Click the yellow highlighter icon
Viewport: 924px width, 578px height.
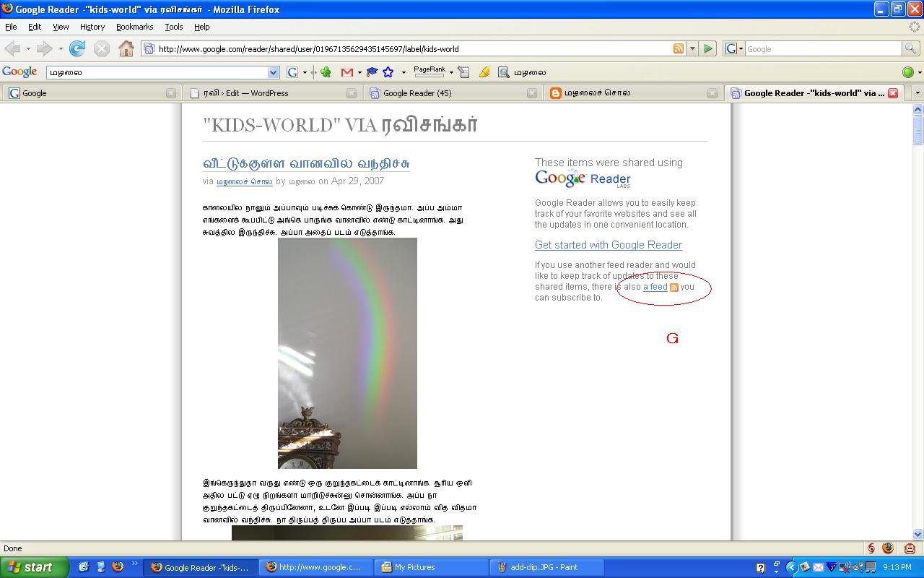click(484, 72)
